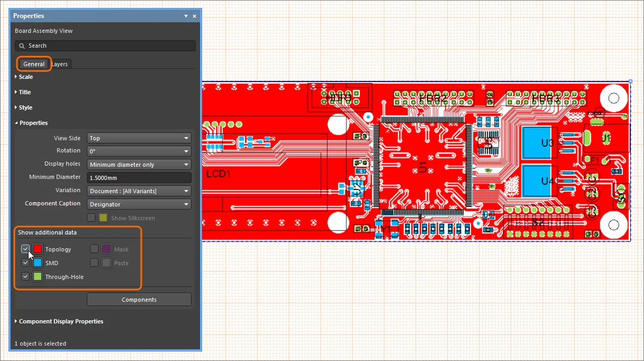Open the green Through-Hole color swatch

pos(38,276)
